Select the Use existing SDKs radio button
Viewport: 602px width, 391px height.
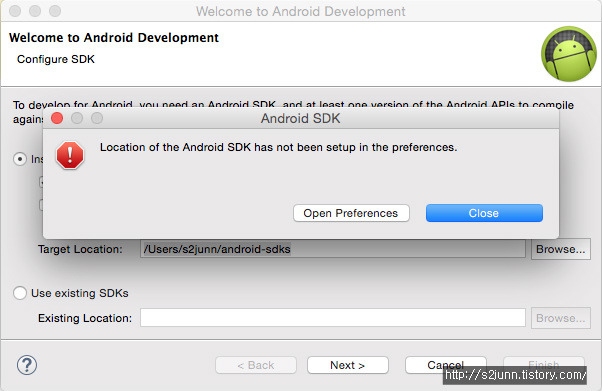point(20,293)
